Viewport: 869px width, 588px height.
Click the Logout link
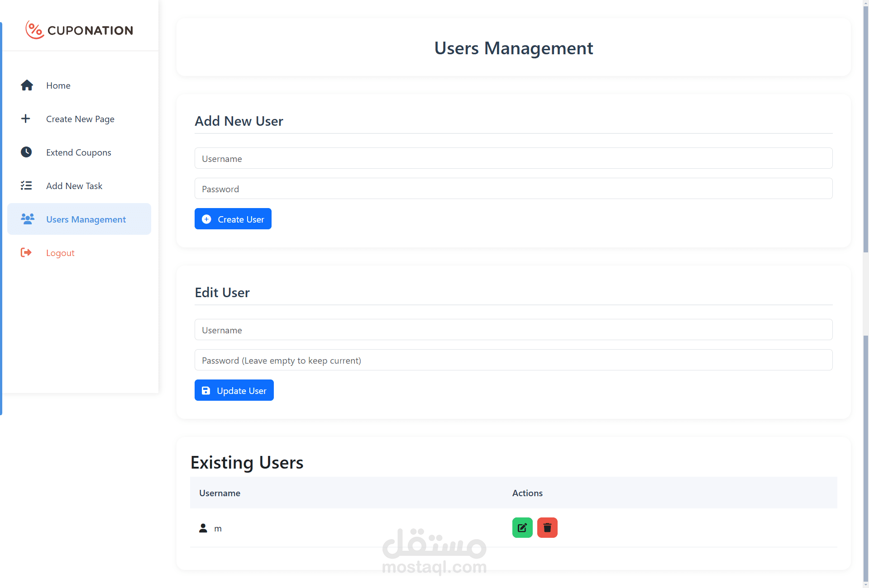[x=60, y=253]
